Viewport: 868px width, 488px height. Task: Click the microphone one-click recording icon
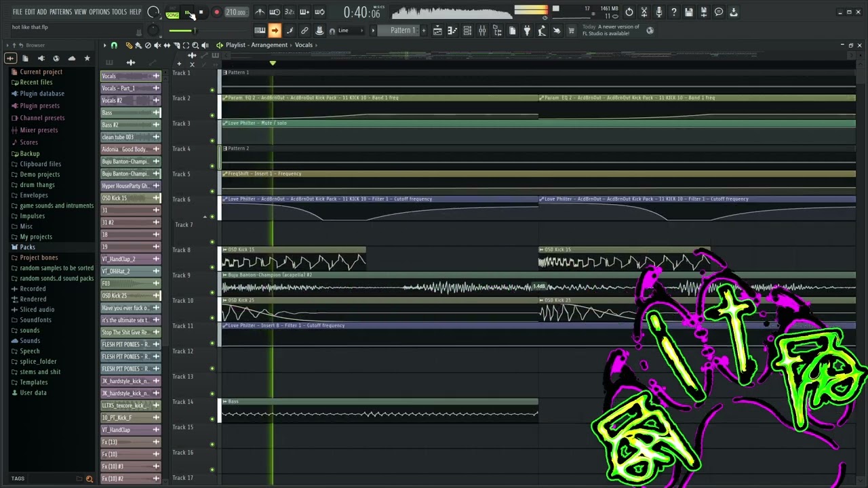point(659,12)
